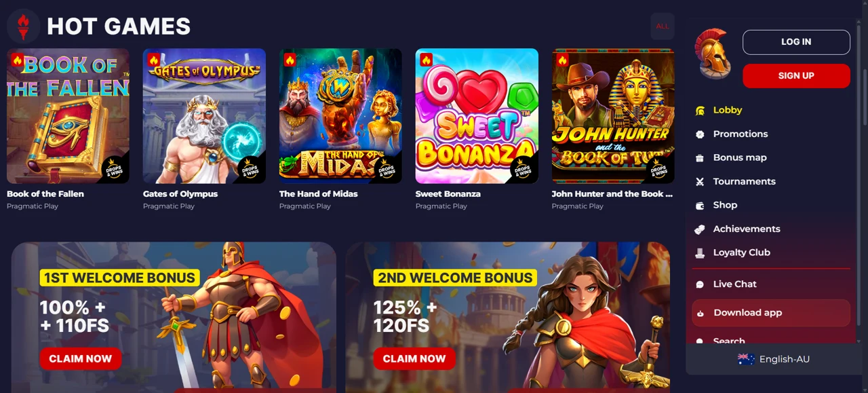Click the Bonus map gift icon
The image size is (868, 393).
[700, 158]
